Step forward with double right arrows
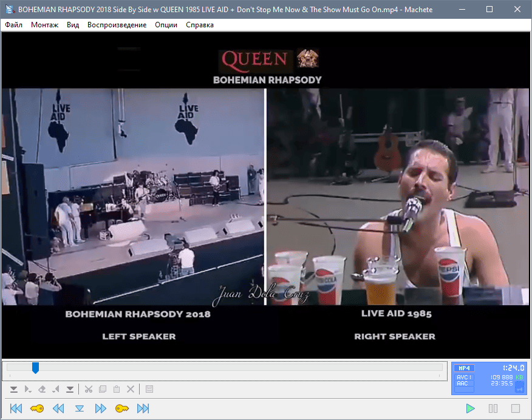Image resolution: width=532 pixels, height=420 pixels. (x=100, y=408)
